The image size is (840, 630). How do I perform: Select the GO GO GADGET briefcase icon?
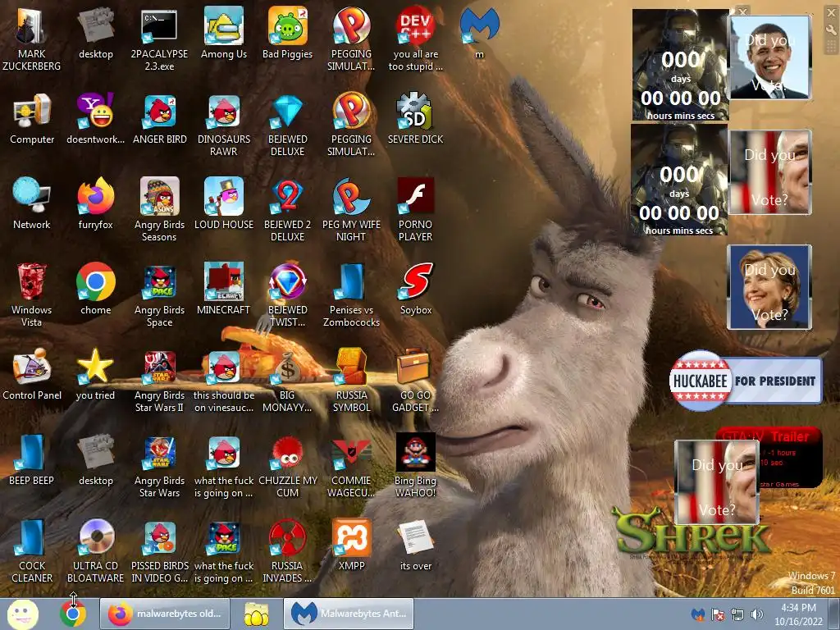point(415,379)
